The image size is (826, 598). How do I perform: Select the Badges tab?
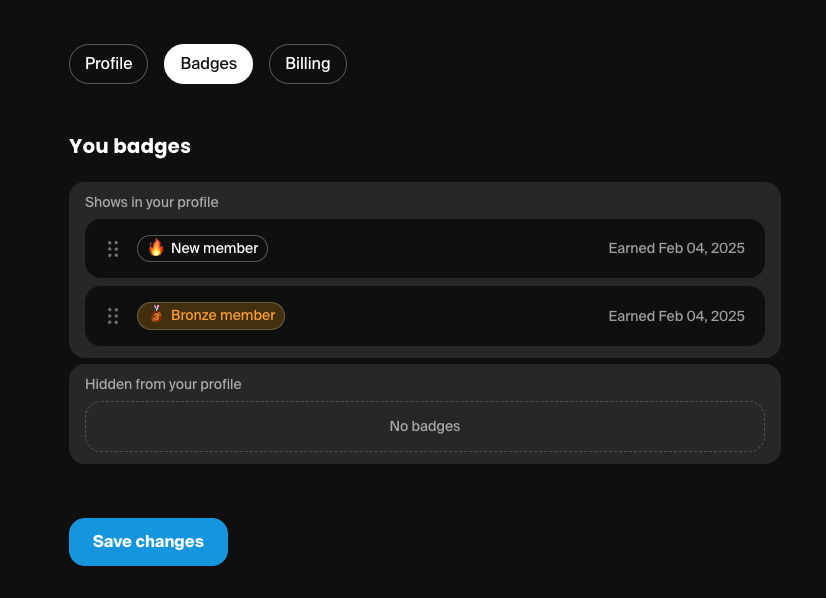click(209, 64)
